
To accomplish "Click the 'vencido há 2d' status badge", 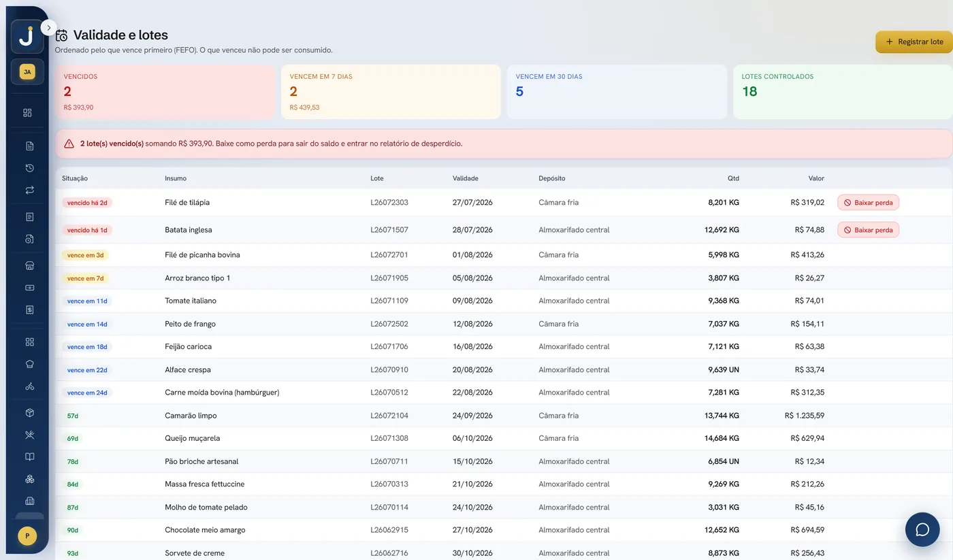I will click(x=87, y=203).
